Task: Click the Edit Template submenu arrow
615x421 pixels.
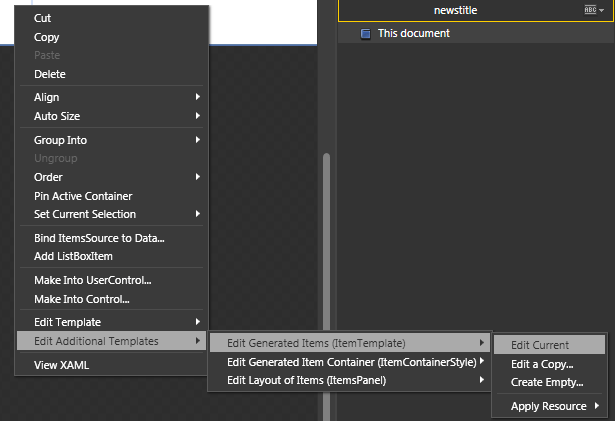Action: click(x=198, y=322)
